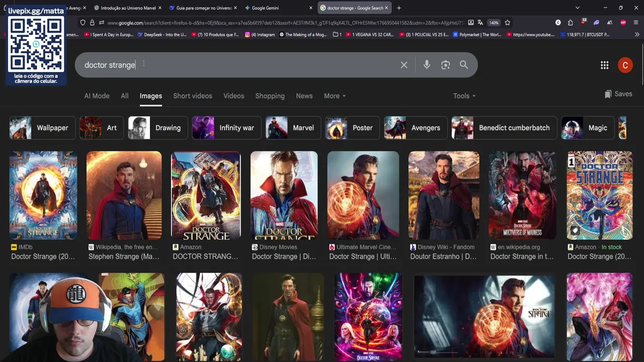Open the Adblock Plus ABP extension
Viewport: 644px width, 362px height.
[x=623, y=23]
